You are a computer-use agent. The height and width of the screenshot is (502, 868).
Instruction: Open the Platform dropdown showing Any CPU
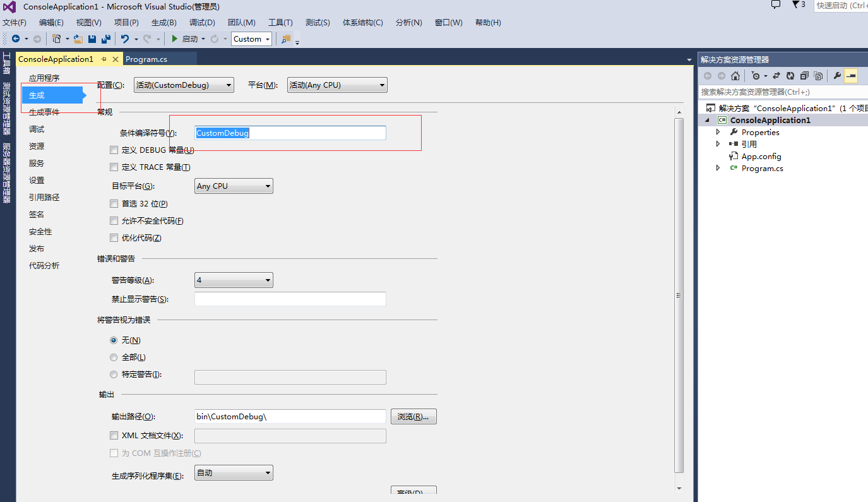337,85
